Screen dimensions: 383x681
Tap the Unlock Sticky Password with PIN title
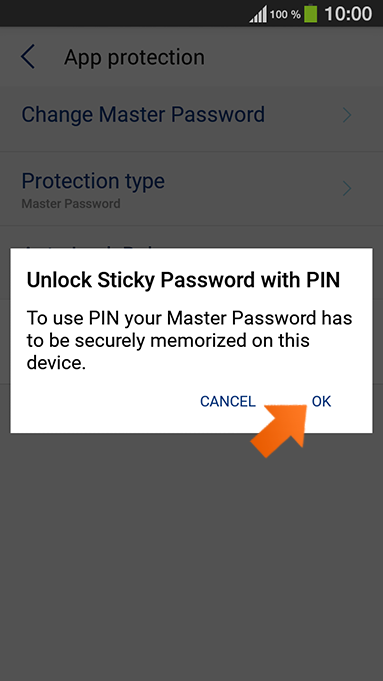click(x=183, y=280)
